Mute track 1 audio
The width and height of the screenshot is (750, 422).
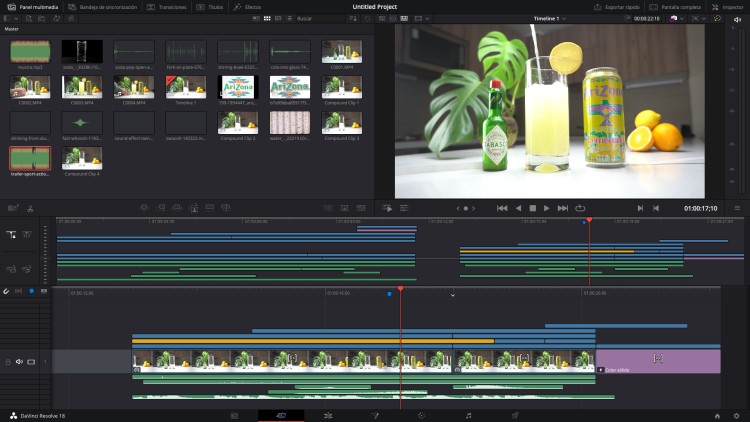click(x=19, y=362)
